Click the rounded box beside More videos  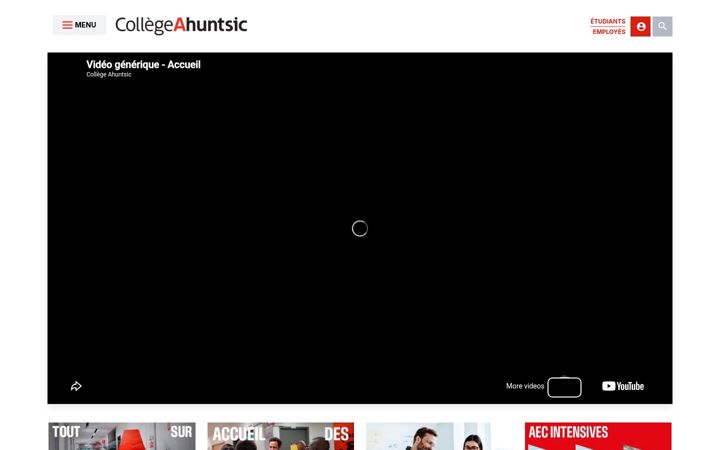(x=564, y=387)
